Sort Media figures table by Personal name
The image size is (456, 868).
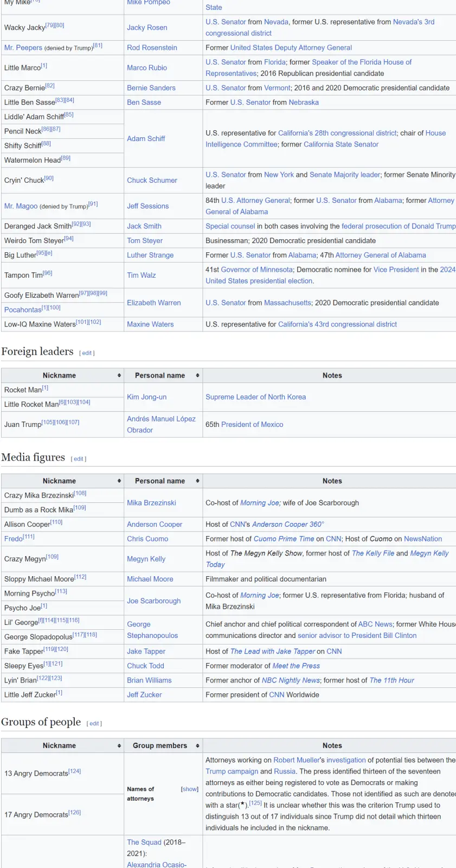click(197, 481)
